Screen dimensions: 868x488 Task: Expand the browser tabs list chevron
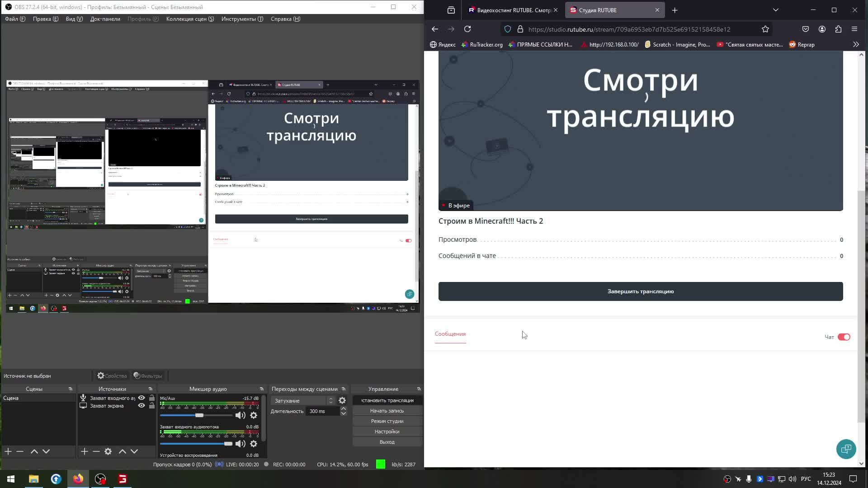point(776,10)
